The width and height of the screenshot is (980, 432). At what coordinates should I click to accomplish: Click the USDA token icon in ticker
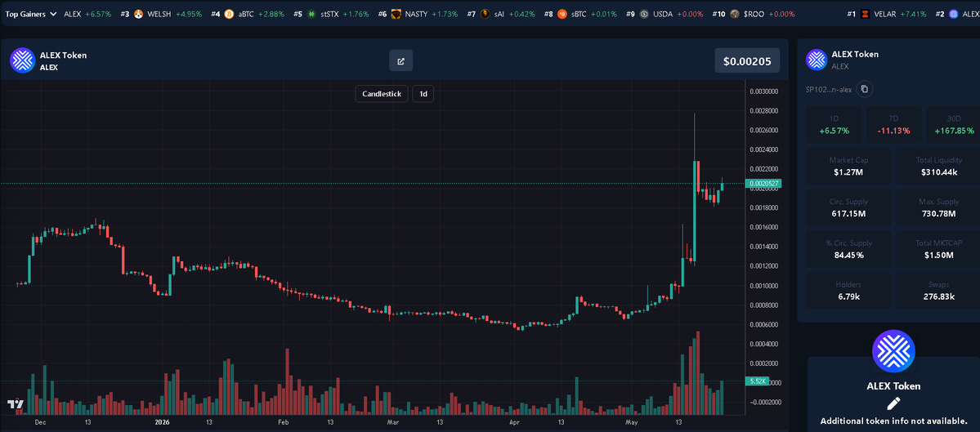coord(644,14)
